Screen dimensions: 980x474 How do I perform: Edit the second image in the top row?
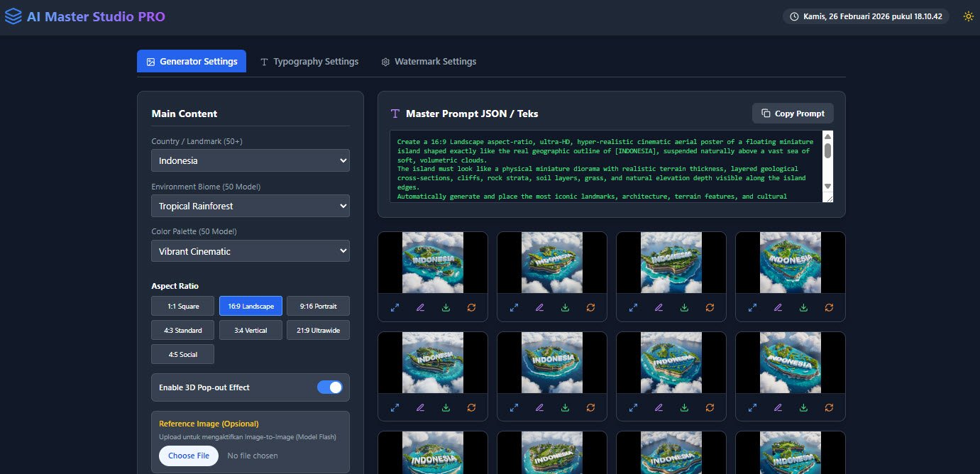coord(540,307)
